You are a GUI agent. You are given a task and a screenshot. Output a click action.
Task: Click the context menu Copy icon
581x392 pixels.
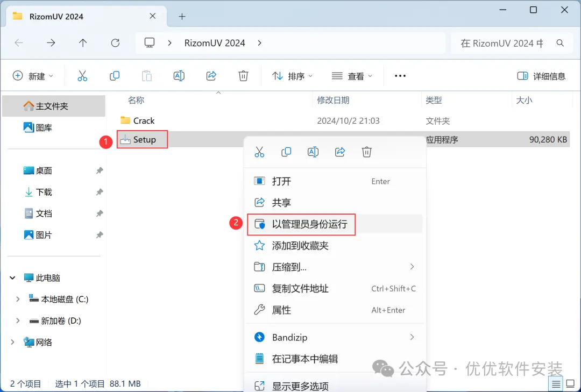(x=286, y=152)
